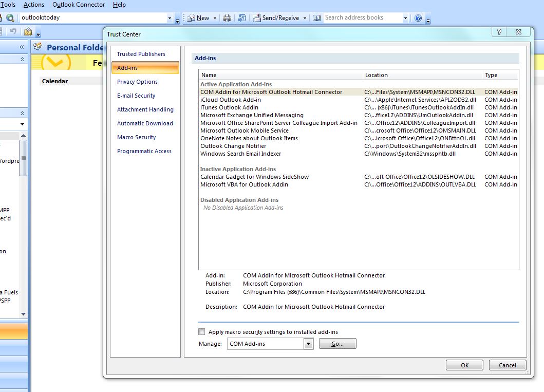Image resolution: width=544 pixels, height=392 pixels.
Task: Open the Outlook Connector menu
Action: pos(79,5)
